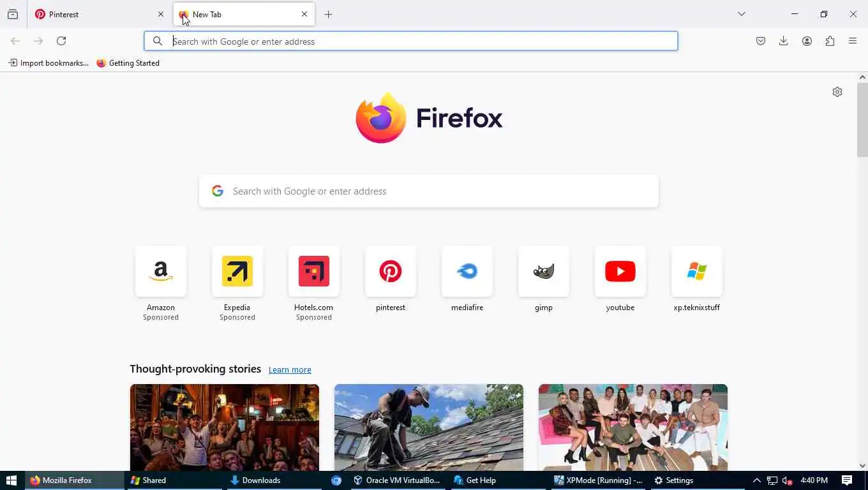This screenshot has height=490, width=868.
Task: Open new tab personalize gear icon
Action: 837,92
